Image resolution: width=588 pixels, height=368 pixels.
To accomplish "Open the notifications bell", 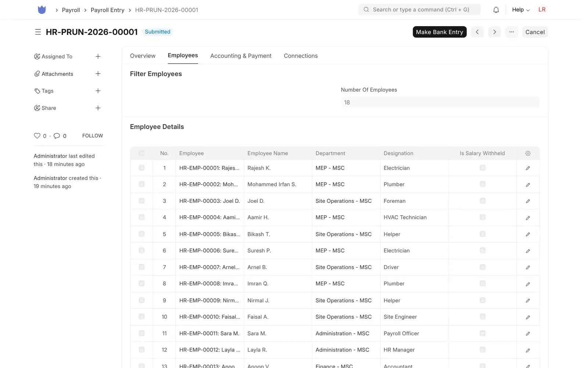I will pyautogui.click(x=496, y=10).
